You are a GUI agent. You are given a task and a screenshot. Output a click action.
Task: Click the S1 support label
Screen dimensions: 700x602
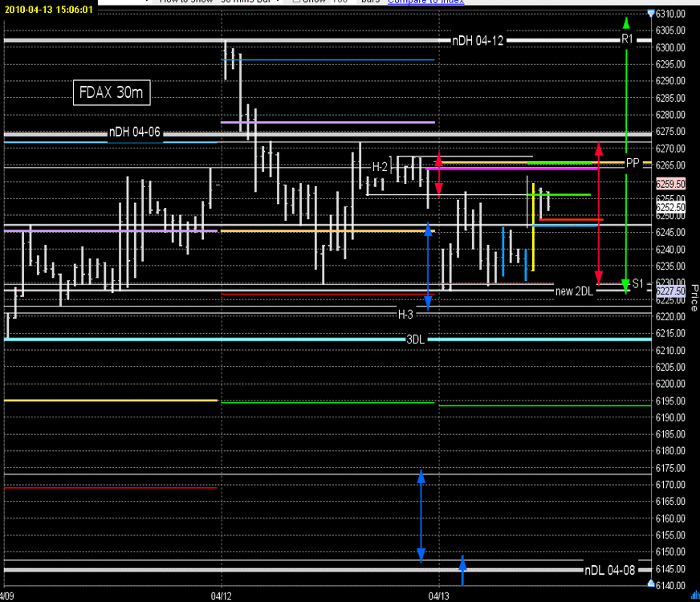(x=638, y=283)
